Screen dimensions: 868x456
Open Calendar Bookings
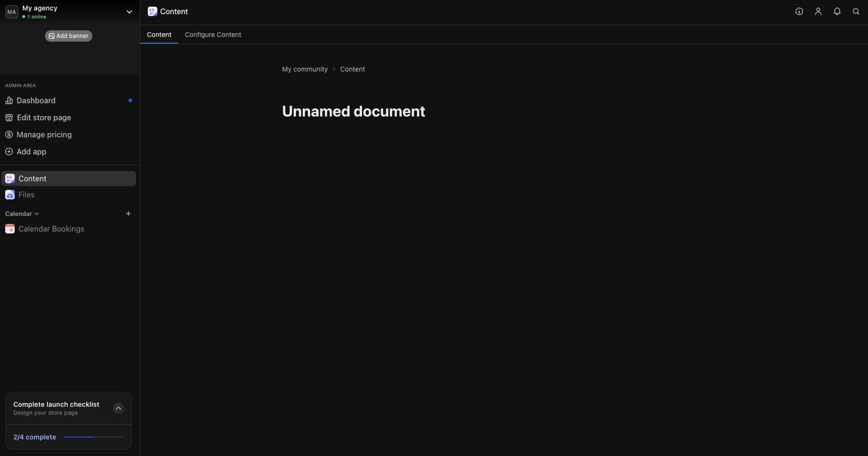(51, 229)
